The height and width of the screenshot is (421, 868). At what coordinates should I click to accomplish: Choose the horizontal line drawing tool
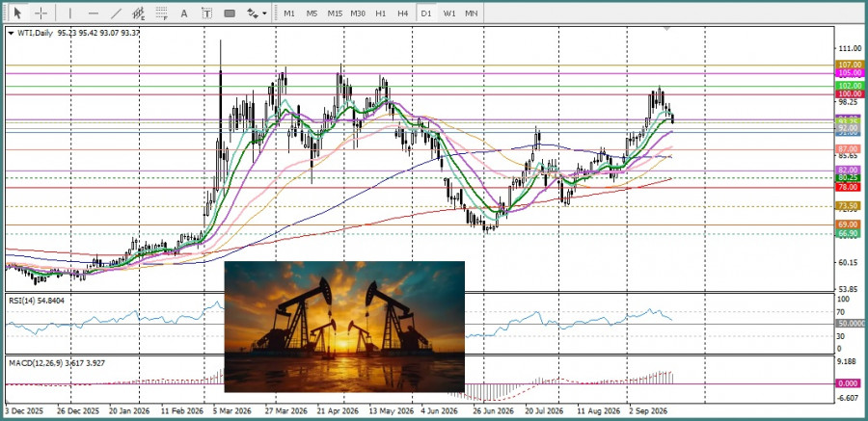tap(93, 13)
